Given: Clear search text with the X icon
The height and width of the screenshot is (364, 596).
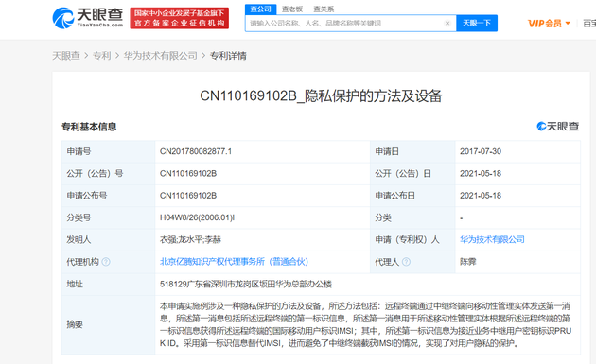Looking at the screenshot, I should coord(447,24).
